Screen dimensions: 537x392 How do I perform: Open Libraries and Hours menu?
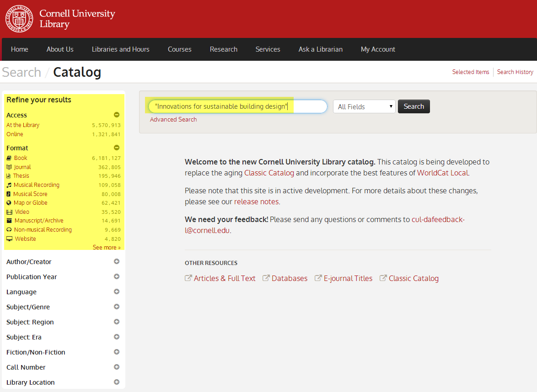coord(121,49)
